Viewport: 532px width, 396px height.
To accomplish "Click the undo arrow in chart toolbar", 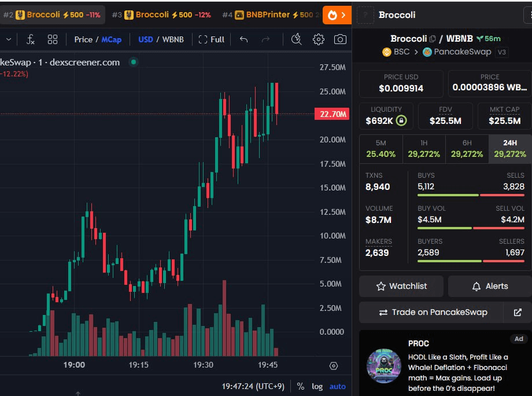I will [x=243, y=39].
